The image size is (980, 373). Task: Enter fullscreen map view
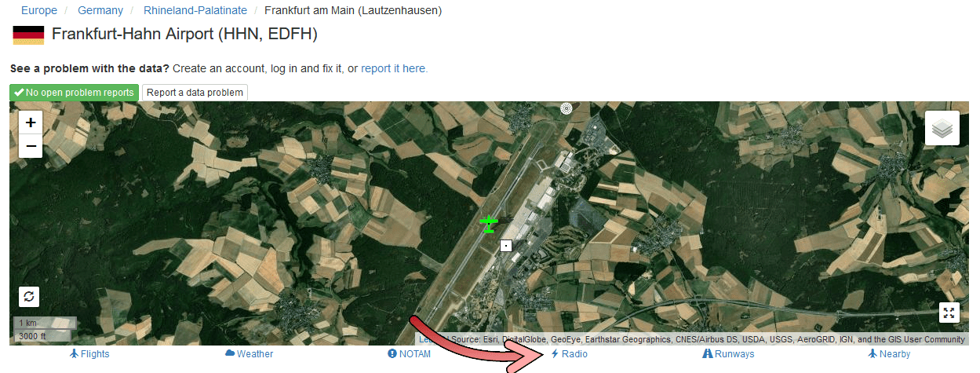tap(949, 313)
